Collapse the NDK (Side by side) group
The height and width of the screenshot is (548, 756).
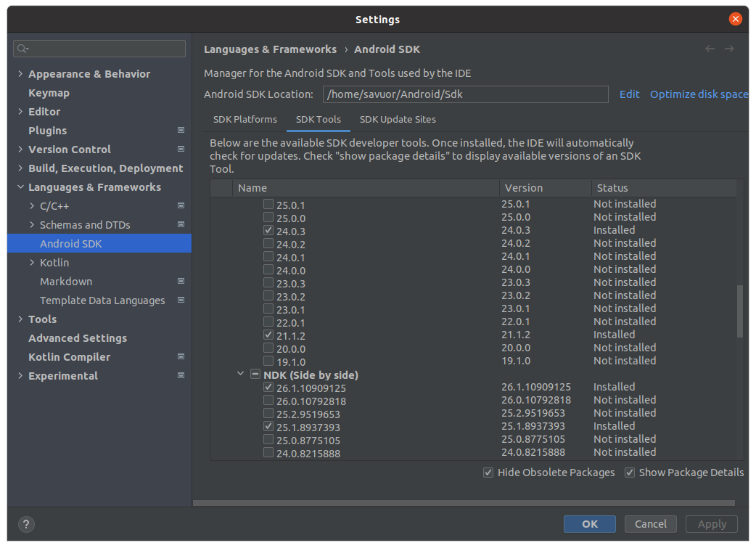[x=240, y=375]
